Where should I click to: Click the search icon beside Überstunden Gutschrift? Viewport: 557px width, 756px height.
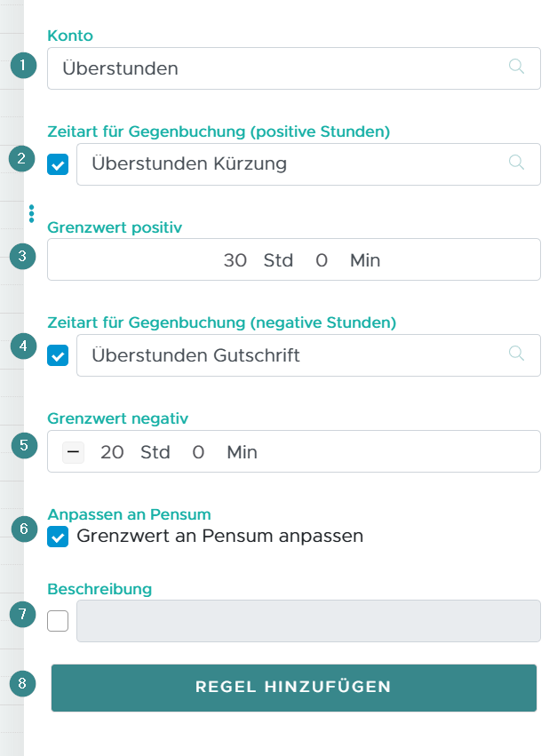tap(516, 354)
